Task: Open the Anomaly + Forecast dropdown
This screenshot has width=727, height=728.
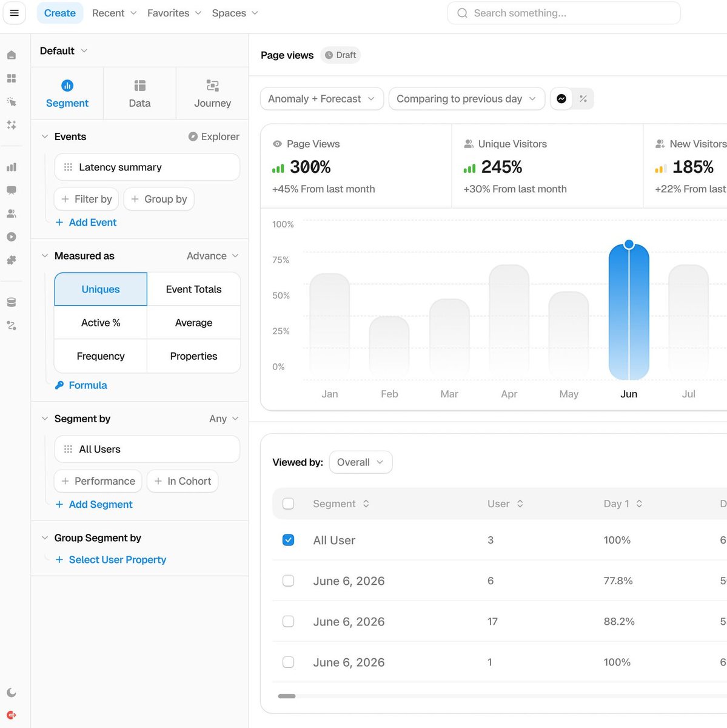Action: point(322,99)
